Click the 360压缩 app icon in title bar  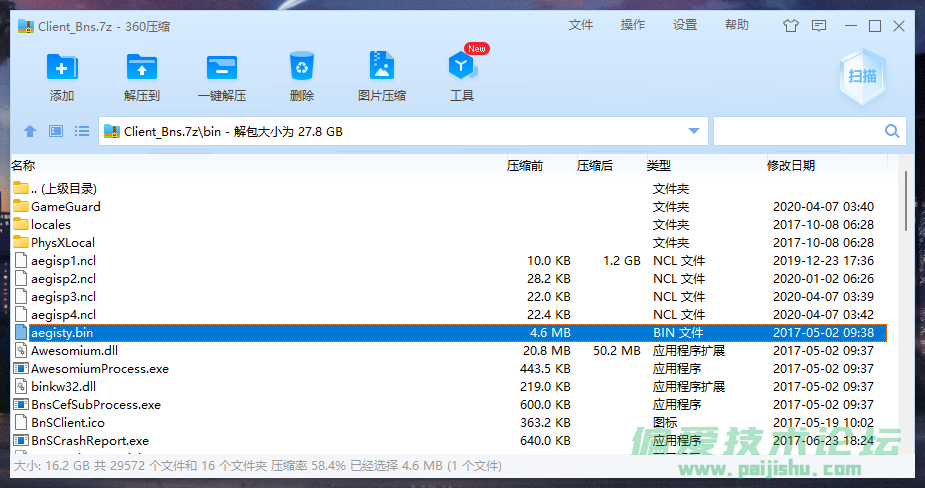[25, 26]
